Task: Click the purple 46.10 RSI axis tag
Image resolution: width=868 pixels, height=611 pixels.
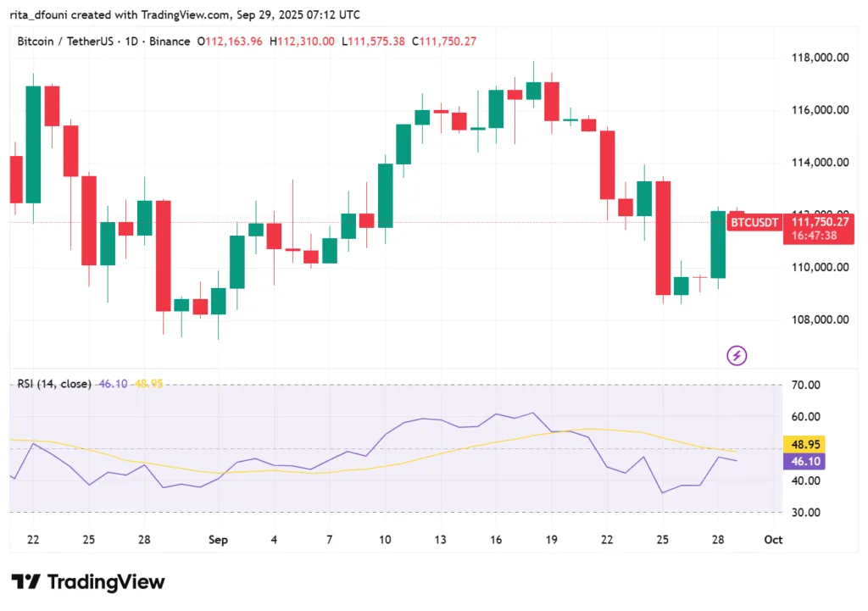Action: pos(805,461)
